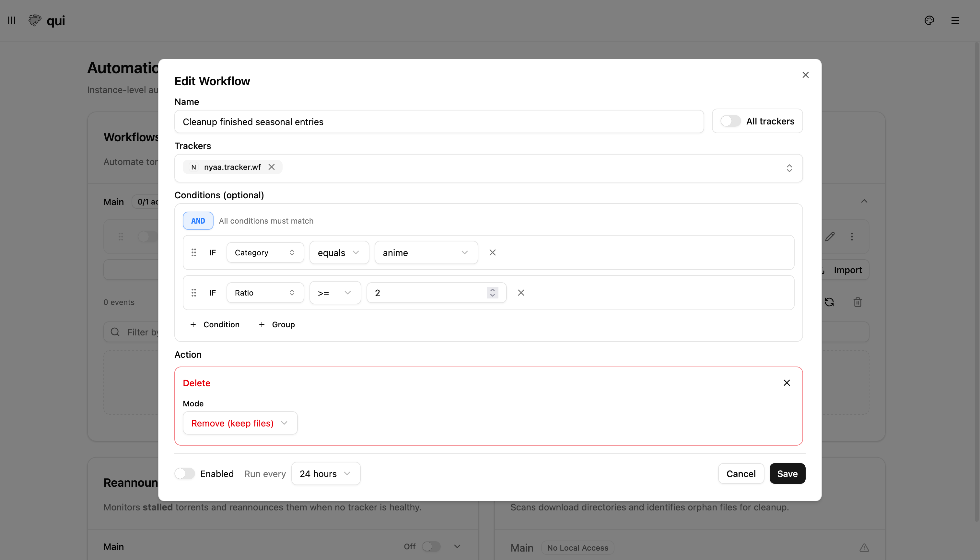Open the anime category value dropdown

[x=426, y=253]
